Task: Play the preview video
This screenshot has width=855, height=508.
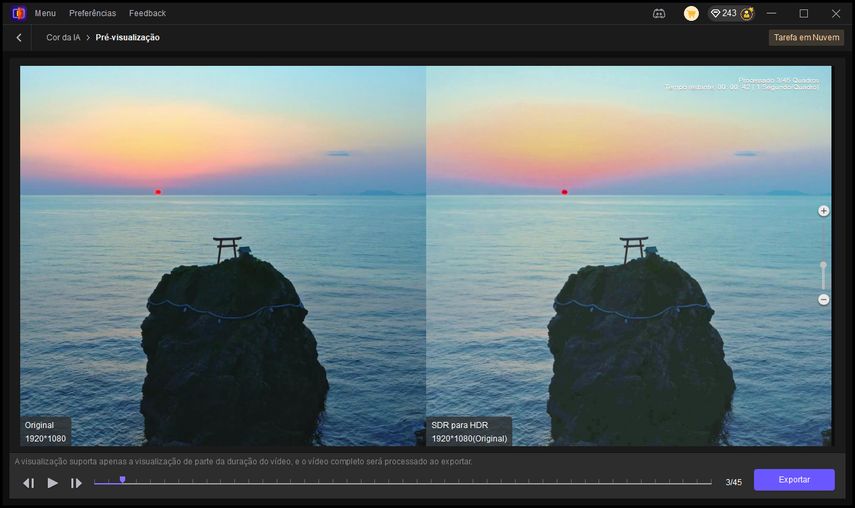Action: point(52,483)
